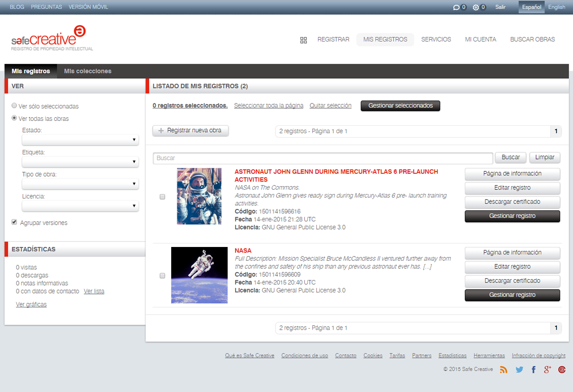The width and height of the screenshot is (573, 392).
Task: Open the Tipo de obra dropdown
Action: [x=80, y=184]
